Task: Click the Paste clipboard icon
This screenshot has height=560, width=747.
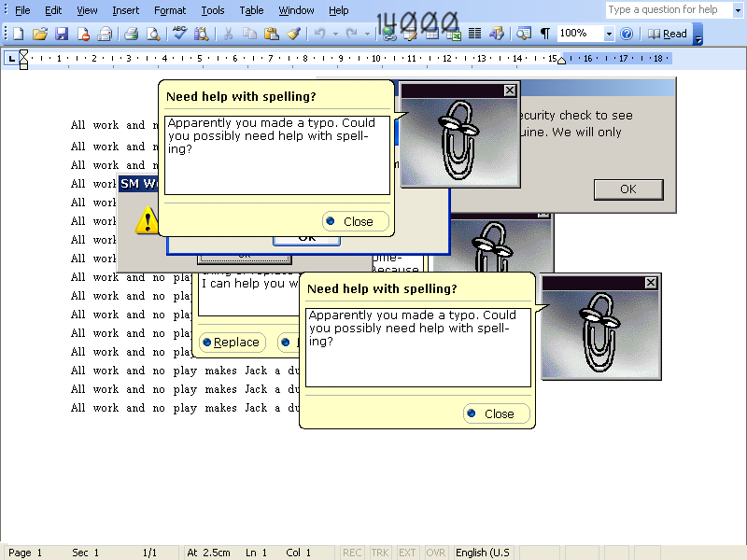Action: [x=271, y=34]
